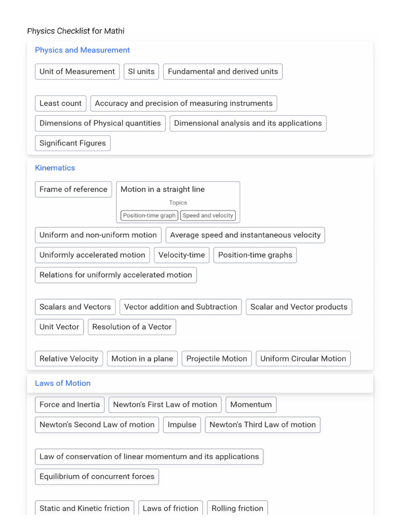The image size is (399, 532).
Task: Pick the Unit Vector chip
Action: click(x=59, y=327)
